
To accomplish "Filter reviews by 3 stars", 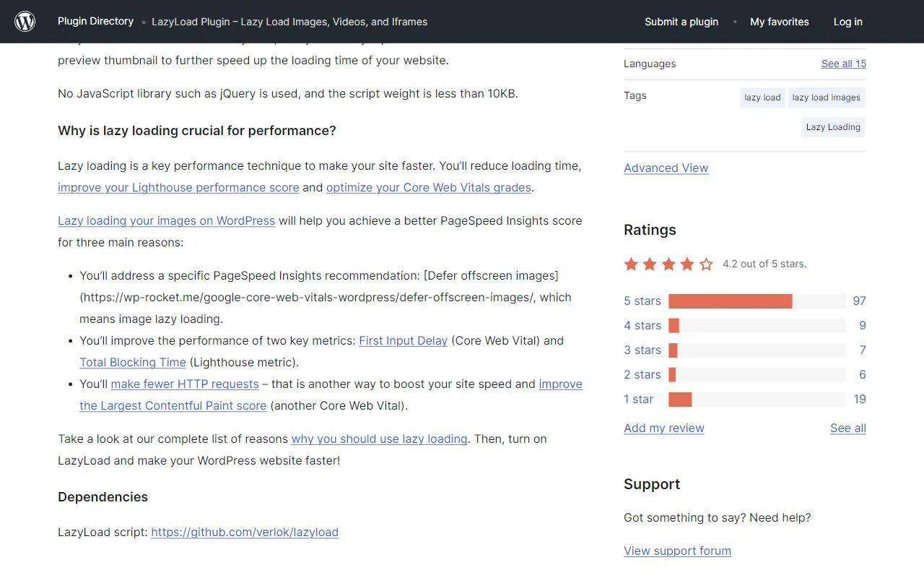I will (x=642, y=350).
